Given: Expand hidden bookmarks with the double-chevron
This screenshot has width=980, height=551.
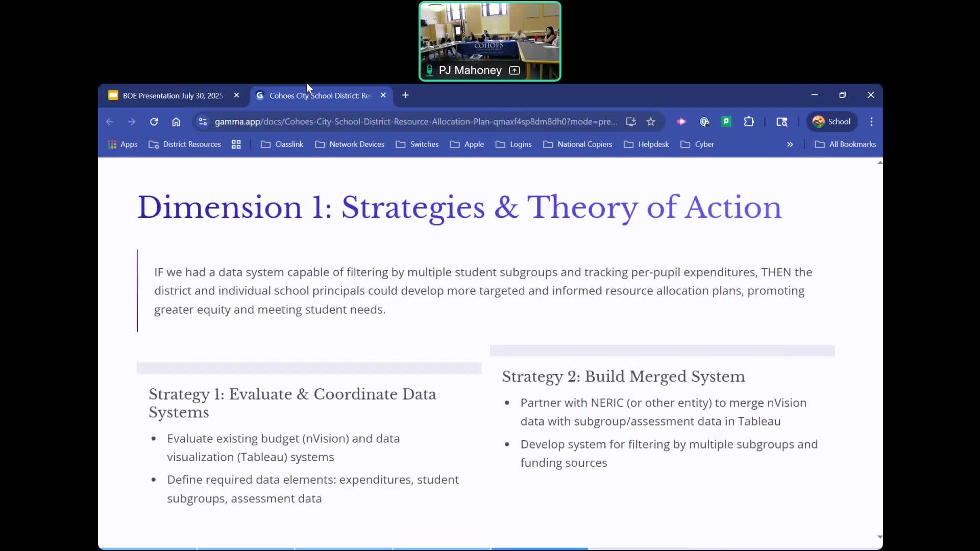Looking at the screenshot, I should click(x=790, y=144).
